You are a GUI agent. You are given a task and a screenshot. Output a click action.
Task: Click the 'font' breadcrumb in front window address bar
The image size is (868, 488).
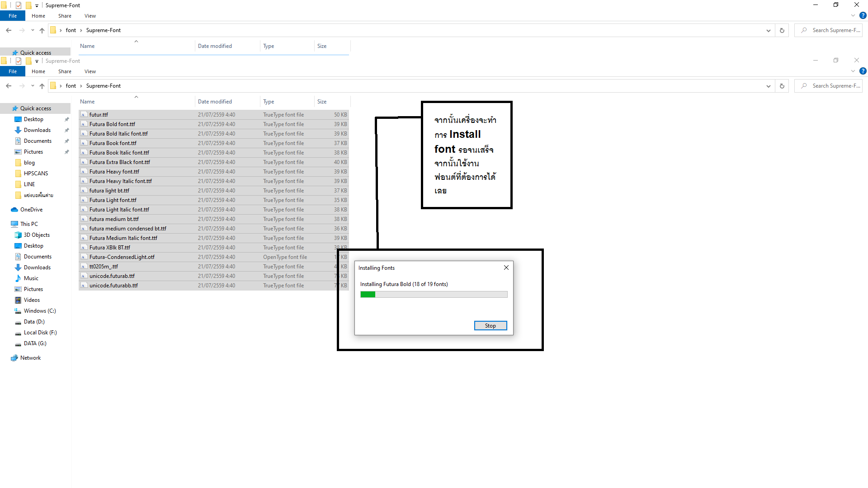pos(71,86)
